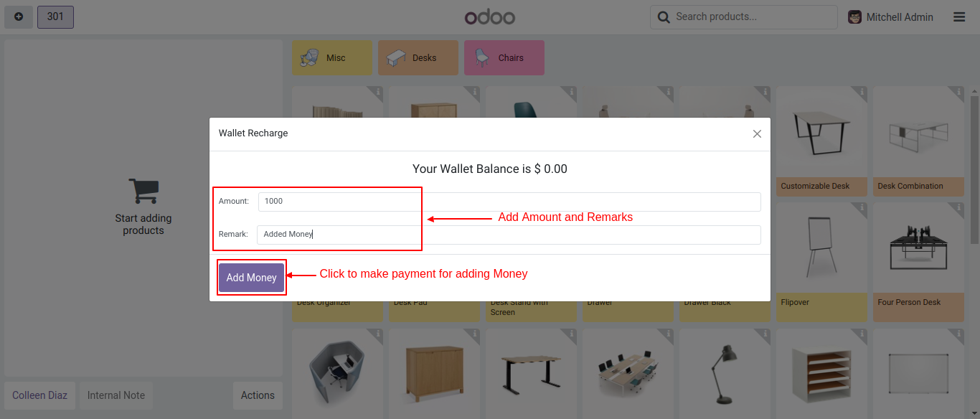Viewport: 980px width, 419px height.
Task: Click the Mitchell Admin avatar
Action: (854, 17)
